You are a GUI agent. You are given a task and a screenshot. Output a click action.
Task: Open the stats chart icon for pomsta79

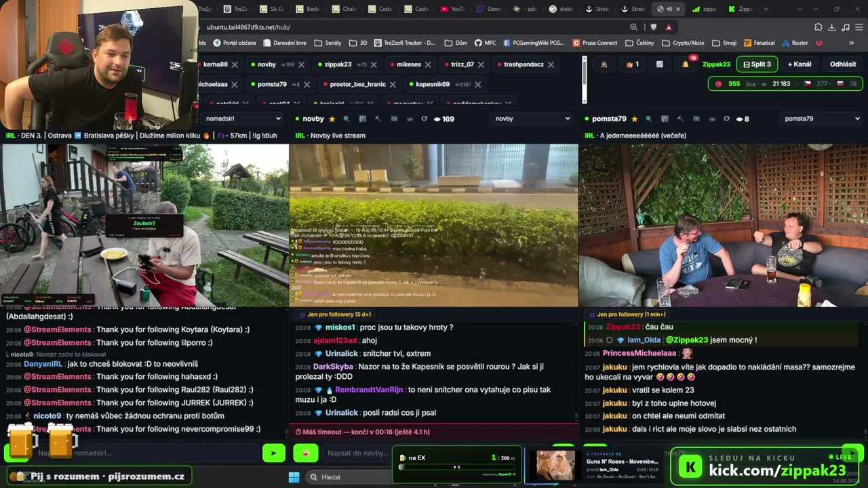(665, 119)
